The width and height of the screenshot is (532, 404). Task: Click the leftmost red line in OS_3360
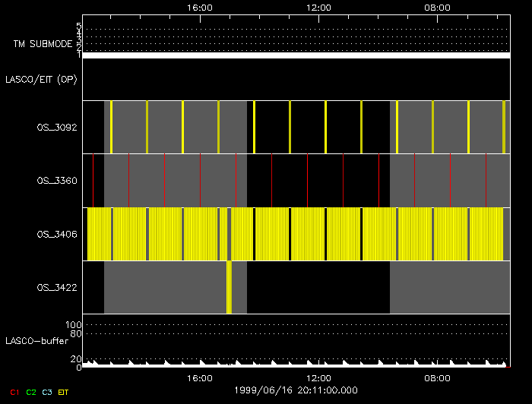pyautogui.click(x=93, y=180)
